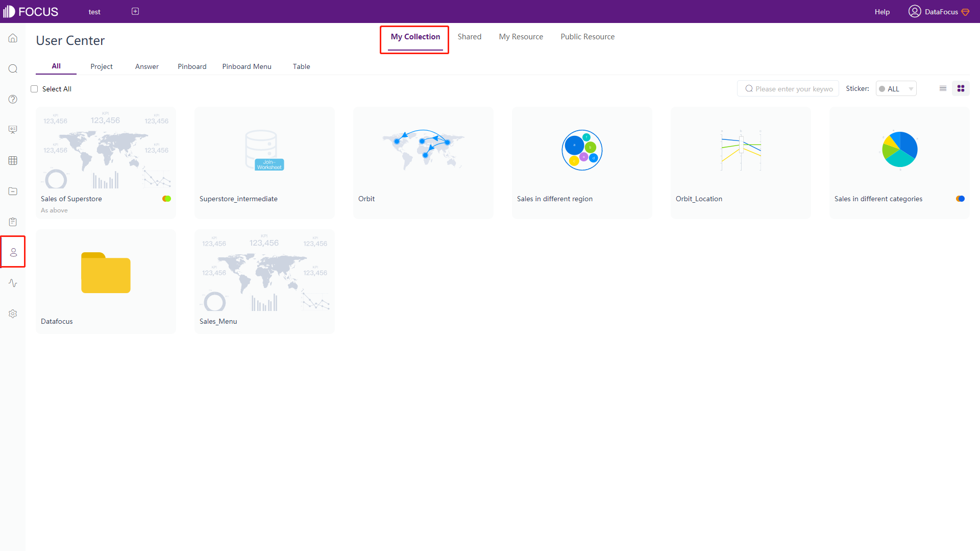
Task: Open the Search icon in sidebar
Action: coord(13,69)
